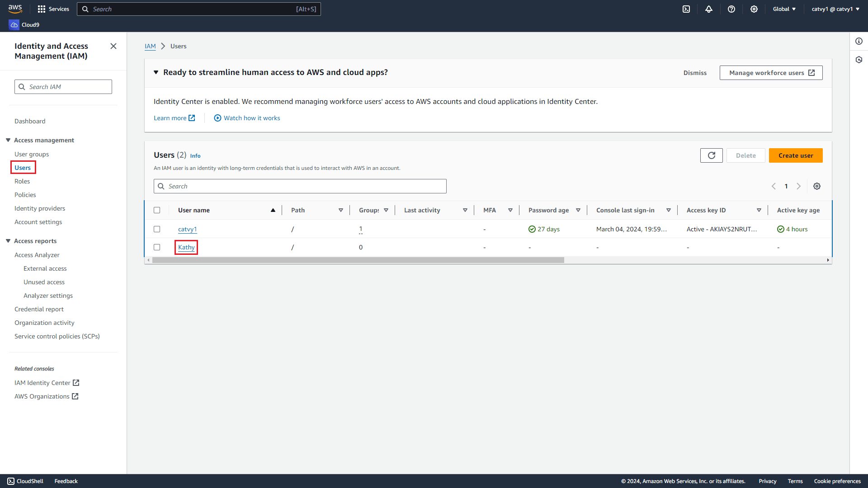The image size is (868, 488).
Task: Open catvy1 groups count link
Action: click(361, 229)
